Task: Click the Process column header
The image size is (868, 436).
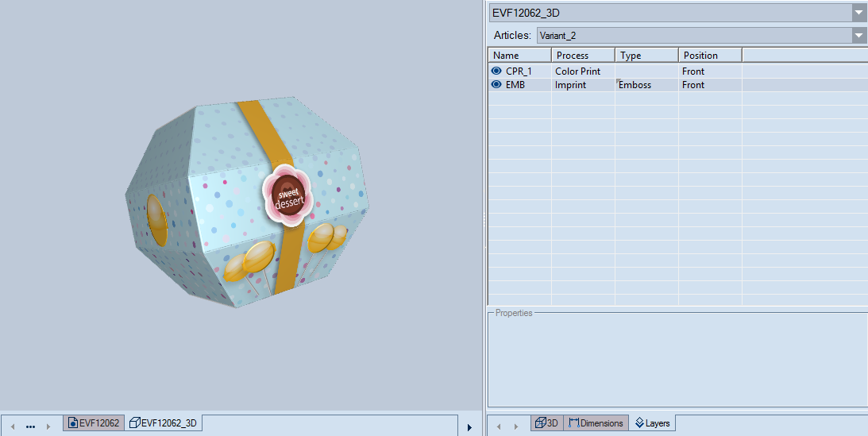Action: [582, 56]
